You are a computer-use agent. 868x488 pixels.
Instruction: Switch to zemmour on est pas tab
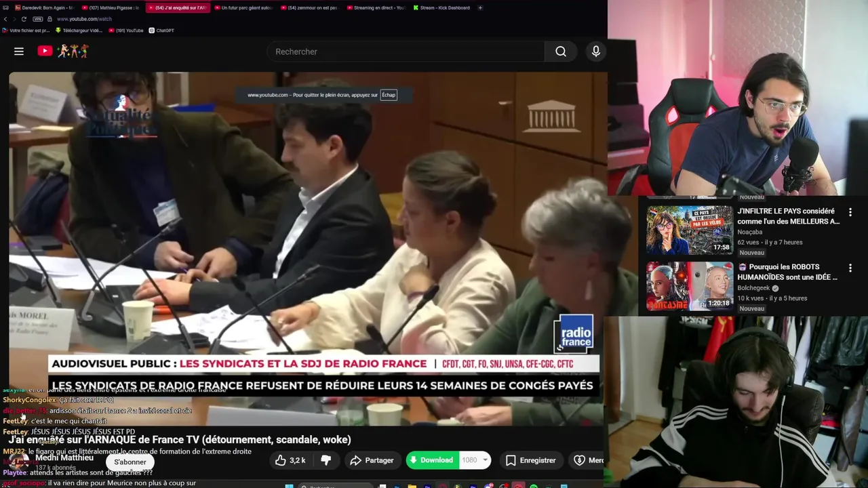tap(309, 7)
